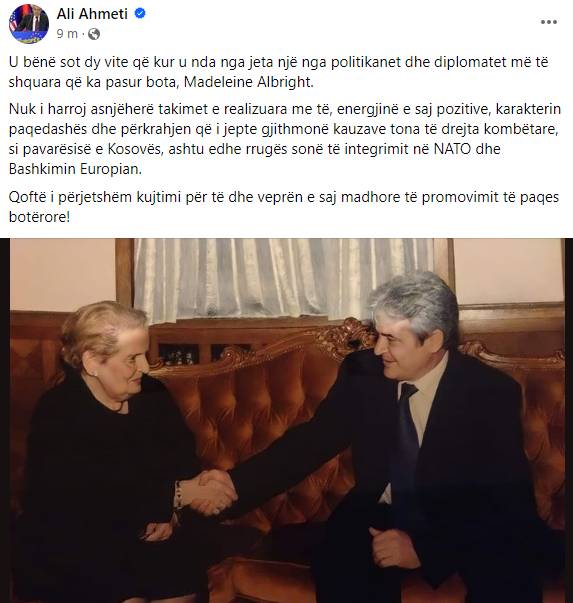Click the word 'botërore!' ending the post

pos(40,217)
